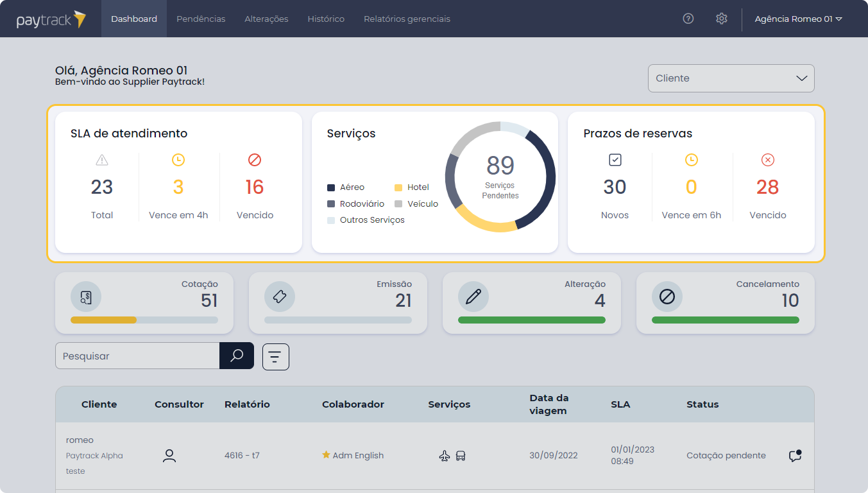This screenshot has width=868, height=493.
Task: Click the star icon beside Adm English
Action: (326, 455)
